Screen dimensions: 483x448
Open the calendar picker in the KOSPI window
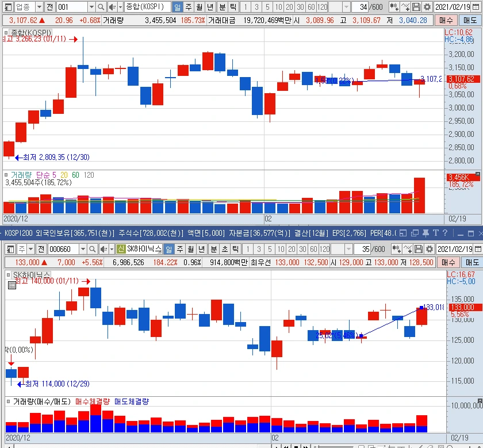(x=476, y=7)
